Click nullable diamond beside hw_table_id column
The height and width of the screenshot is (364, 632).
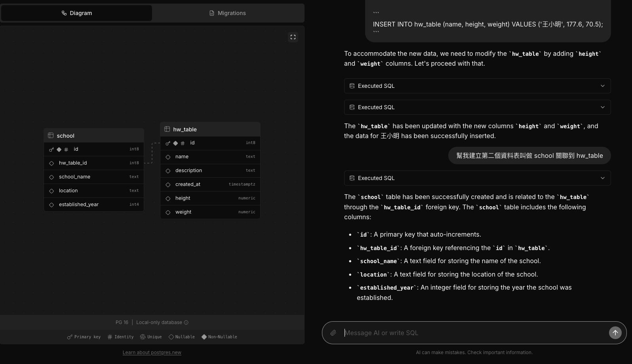[51, 163]
